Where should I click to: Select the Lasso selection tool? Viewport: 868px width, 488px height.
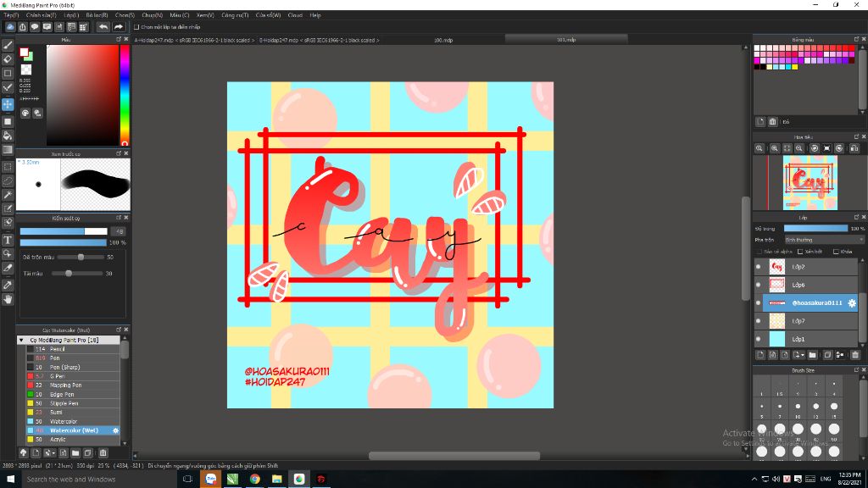(x=8, y=180)
